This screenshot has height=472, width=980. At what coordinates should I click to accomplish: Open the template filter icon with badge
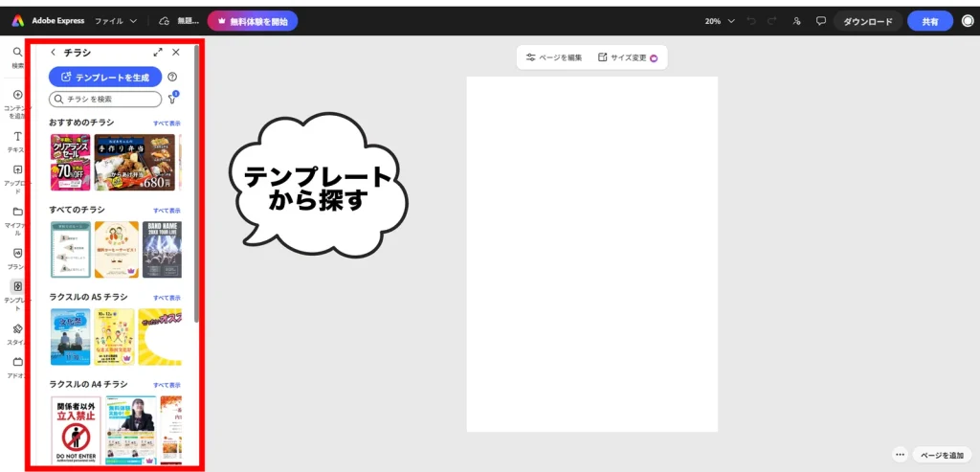tap(173, 99)
